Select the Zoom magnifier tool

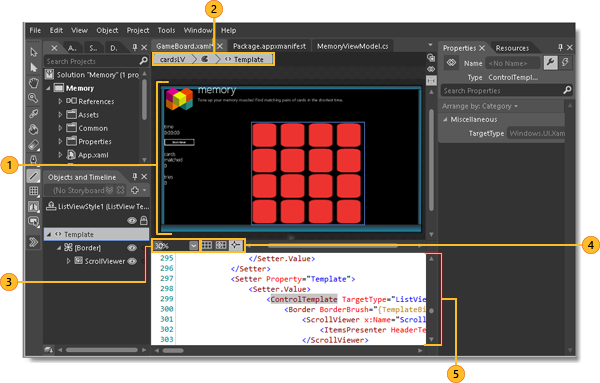click(x=34, y=98)
